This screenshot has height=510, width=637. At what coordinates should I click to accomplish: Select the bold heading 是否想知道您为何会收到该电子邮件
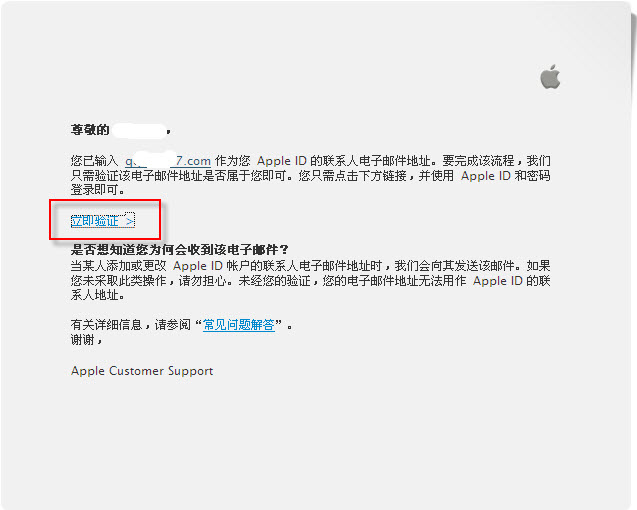pos(179,249)
